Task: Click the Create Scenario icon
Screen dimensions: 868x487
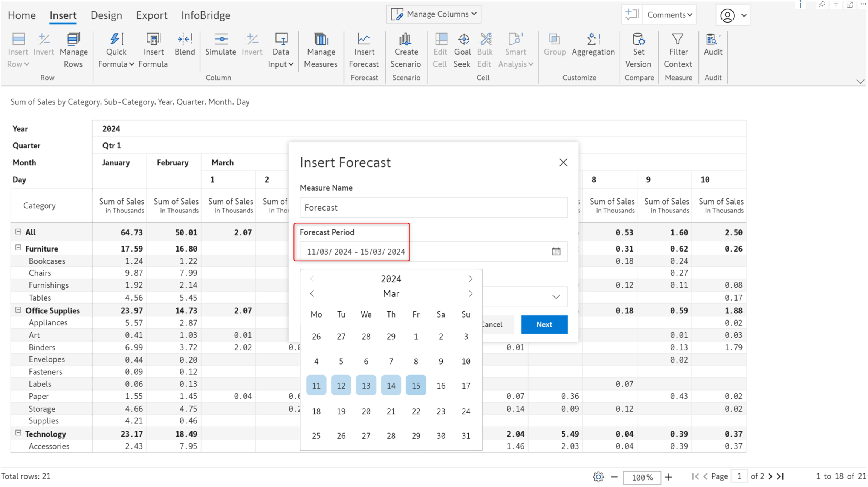Action: 405,39
